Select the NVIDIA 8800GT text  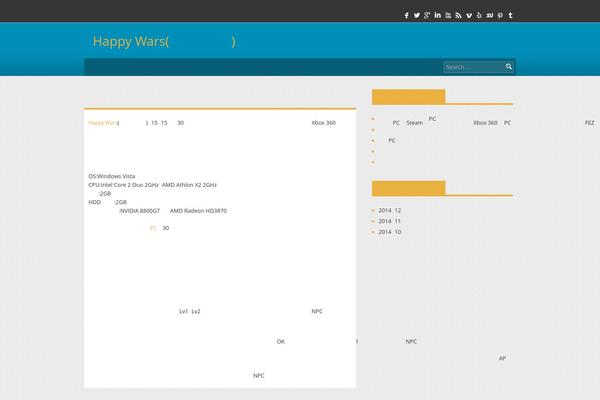pos(140,211)
